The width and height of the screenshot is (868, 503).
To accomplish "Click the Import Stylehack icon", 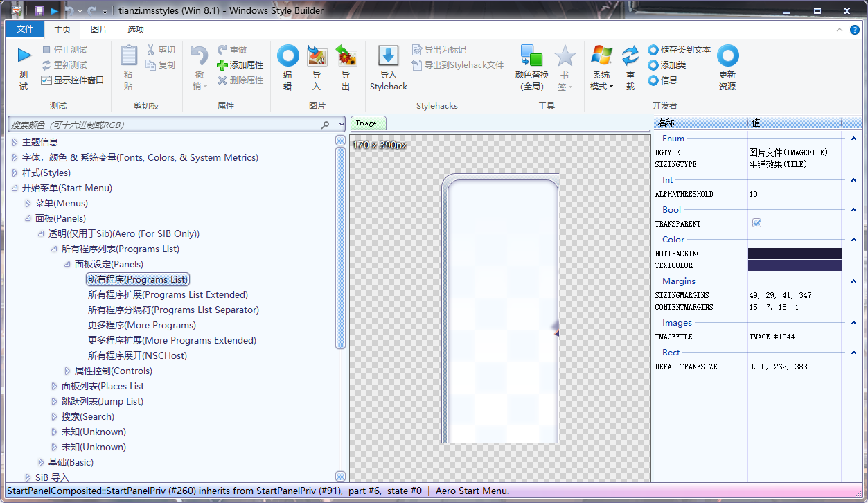I will click(388, 56).
